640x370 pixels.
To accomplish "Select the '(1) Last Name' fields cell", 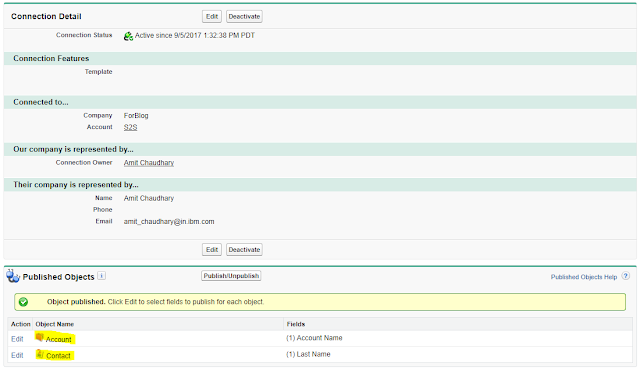I will tap(308, 354).
